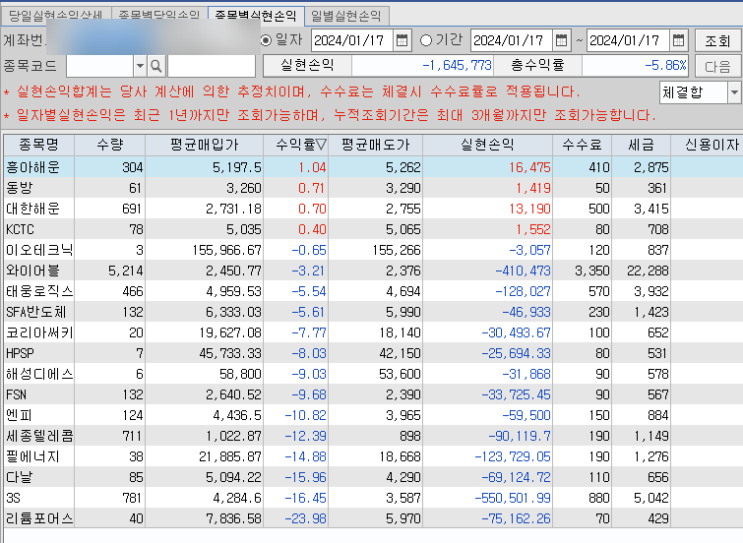
Task: Select the 리튬포어스 row
Action: (373, 518)
